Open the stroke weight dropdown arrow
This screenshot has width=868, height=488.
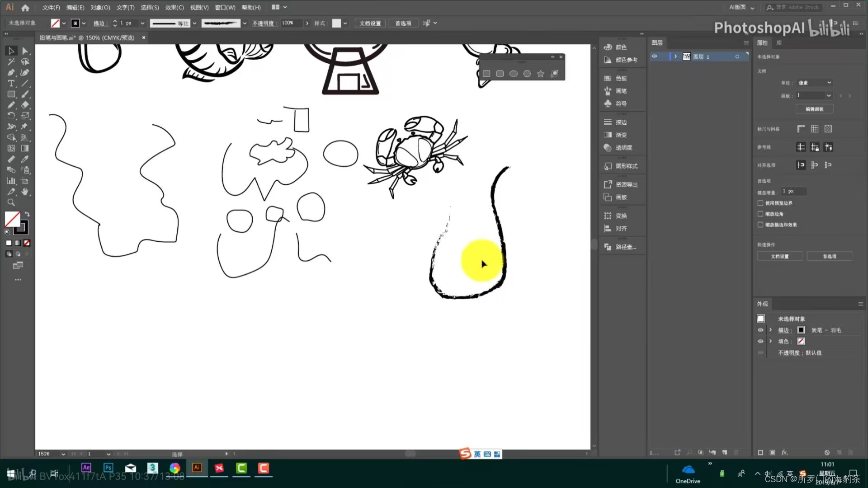pyautogui.click(x=142, y=23)
